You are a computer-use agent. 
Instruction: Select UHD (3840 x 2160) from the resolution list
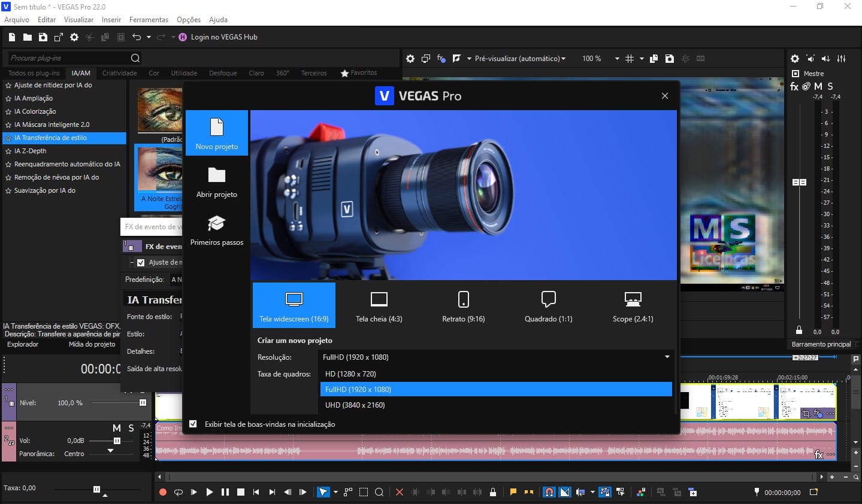pyautogui.click(x=353, y=405)
